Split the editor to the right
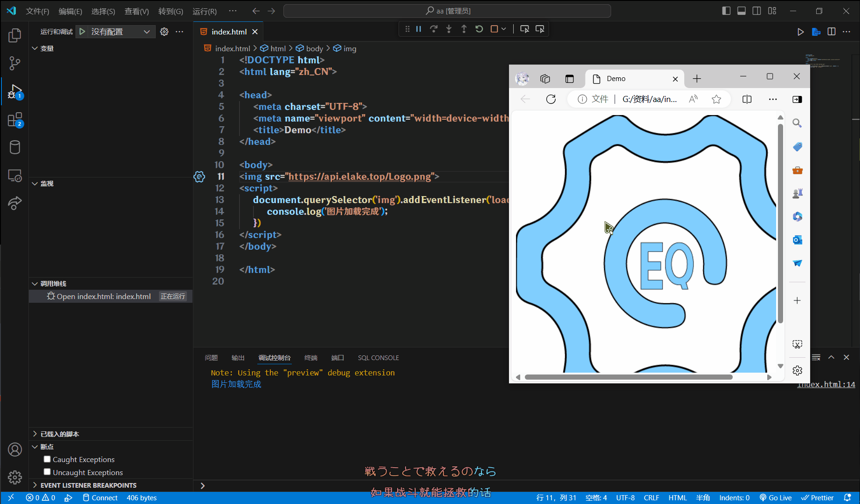Screen dimensions: 860x504 click(x=832, y=32)
